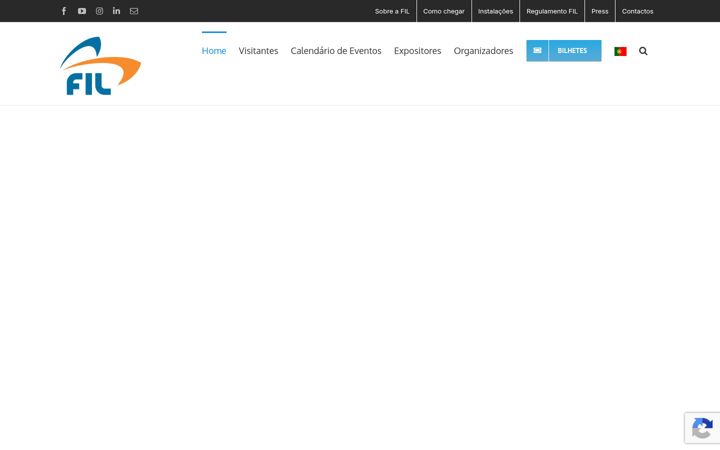Go to Contactos page
This screenshot has height=450, width=720.
pos(637,11)
